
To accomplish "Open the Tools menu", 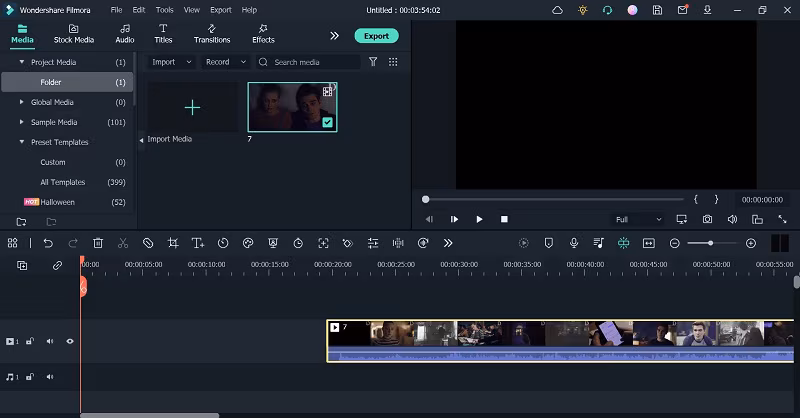I will tap(164, 10).
